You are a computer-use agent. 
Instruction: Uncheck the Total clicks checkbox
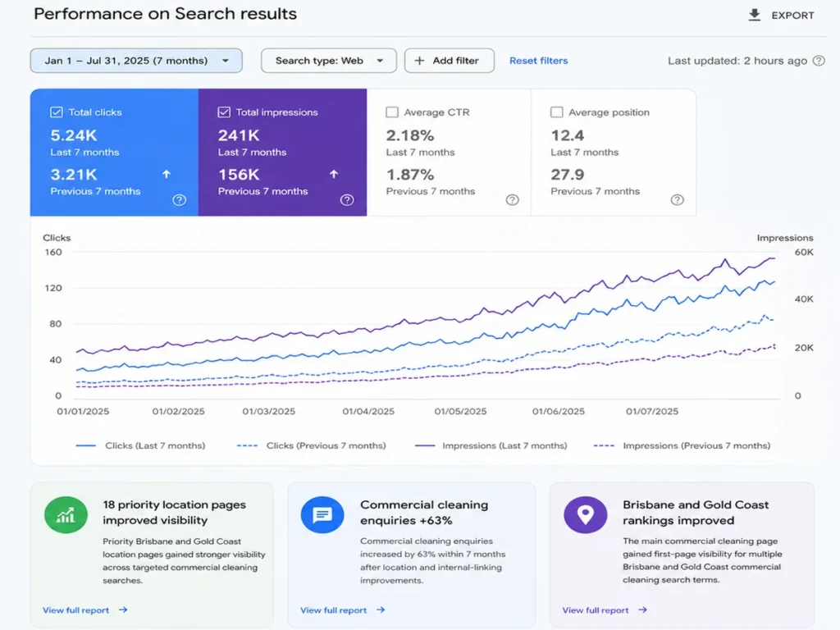coord(57,112)
